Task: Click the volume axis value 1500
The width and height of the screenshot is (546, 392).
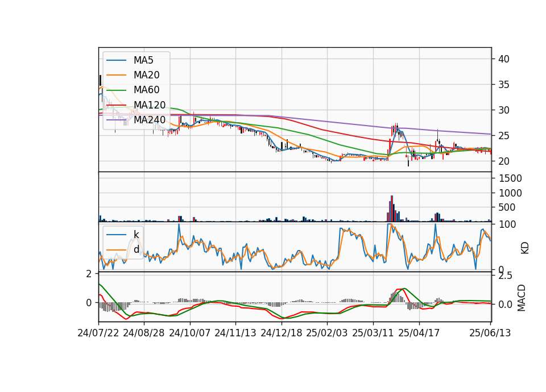Action: point(511,178)
